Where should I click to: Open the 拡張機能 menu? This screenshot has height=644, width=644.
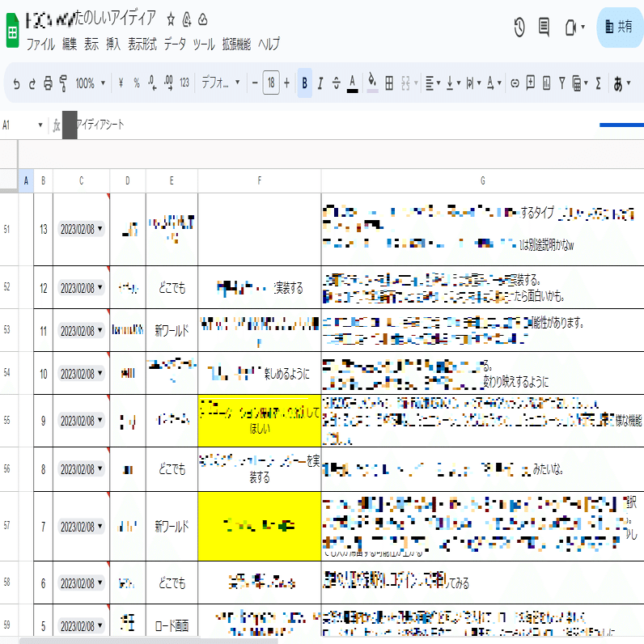(x=236, y=44)
